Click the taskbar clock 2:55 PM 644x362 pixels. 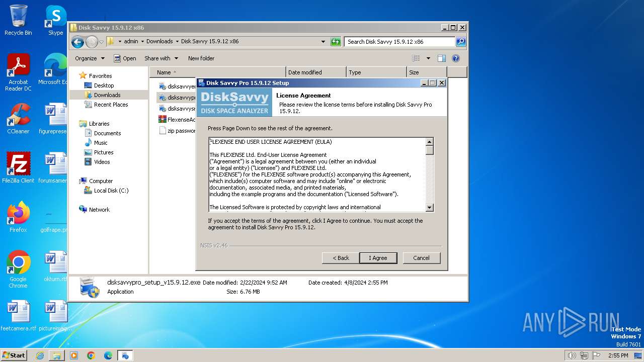pyautogui.click(x=618, y=355)
